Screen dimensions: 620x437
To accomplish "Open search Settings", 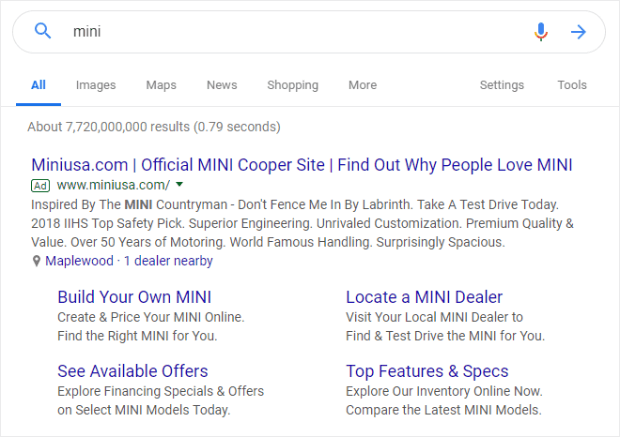I will (502, 85).
